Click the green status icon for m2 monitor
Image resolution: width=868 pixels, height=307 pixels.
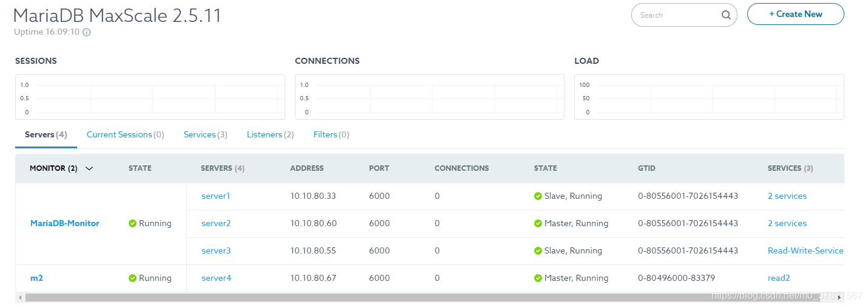pos(132,278)
